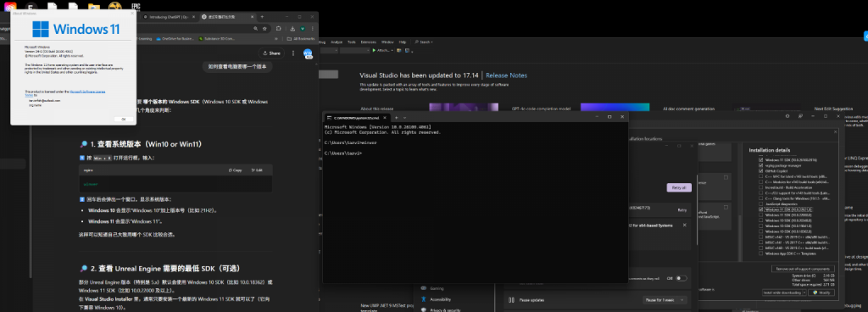Image resolution: width=868 pixels, height=312 pixels.
Task: Close the Introducing ChatGPT browser tab
Action: 193,17
